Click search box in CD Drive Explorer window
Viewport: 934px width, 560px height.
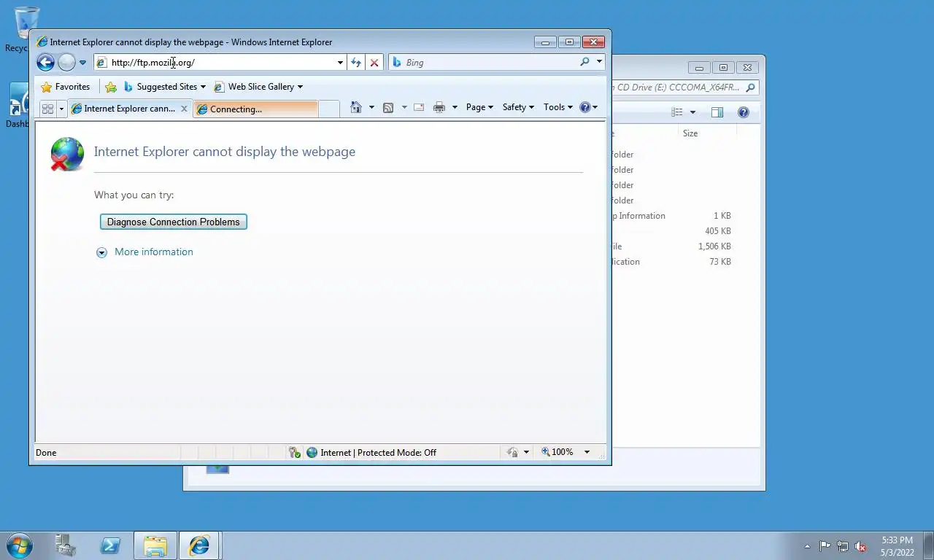point(684,87)
